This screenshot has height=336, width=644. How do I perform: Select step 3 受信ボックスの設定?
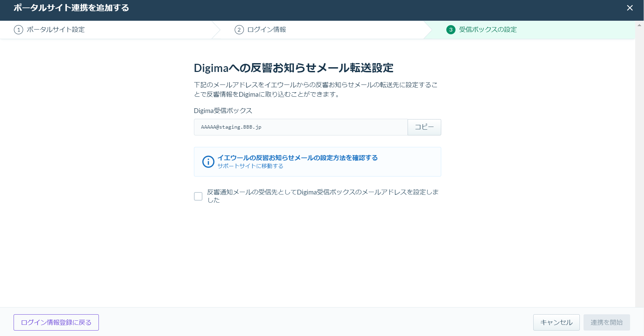tap(481, 30)
